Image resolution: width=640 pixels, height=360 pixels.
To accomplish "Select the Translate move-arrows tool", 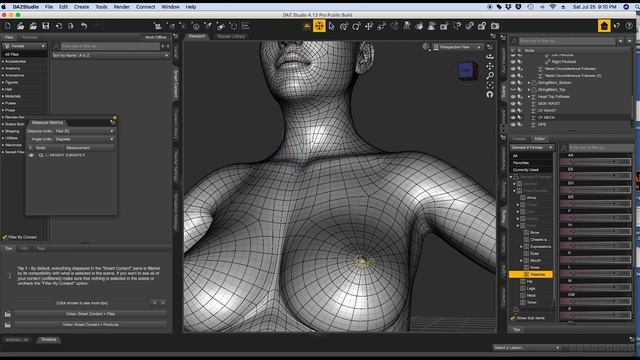I will [x=369, y=26].
